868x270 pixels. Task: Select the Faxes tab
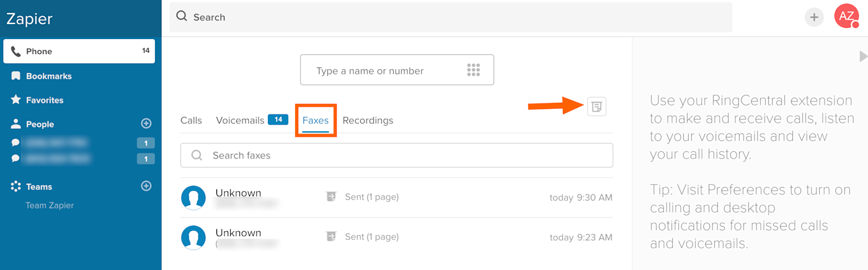(316, 120)
